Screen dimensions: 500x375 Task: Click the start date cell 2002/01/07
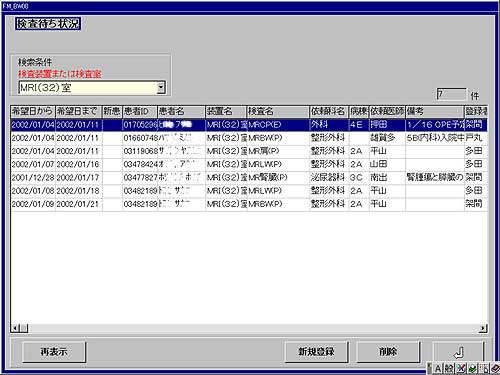(x=33, y=164)
